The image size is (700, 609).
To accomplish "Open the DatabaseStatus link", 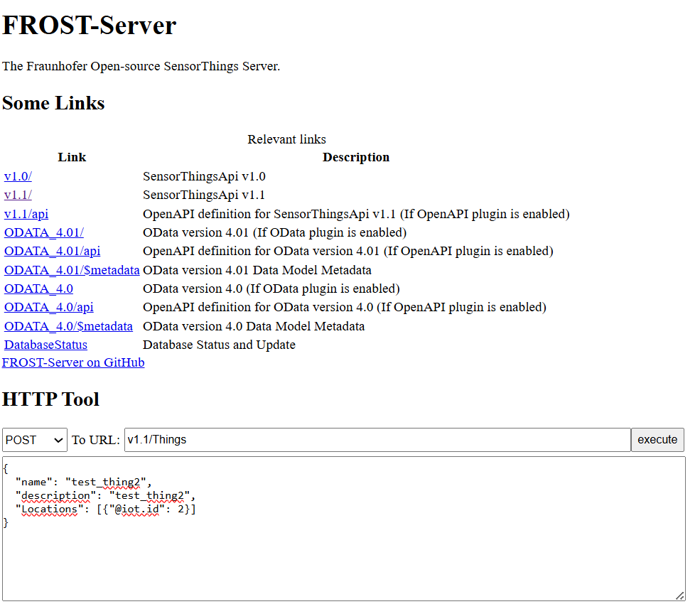I will [x=45, y=345].
